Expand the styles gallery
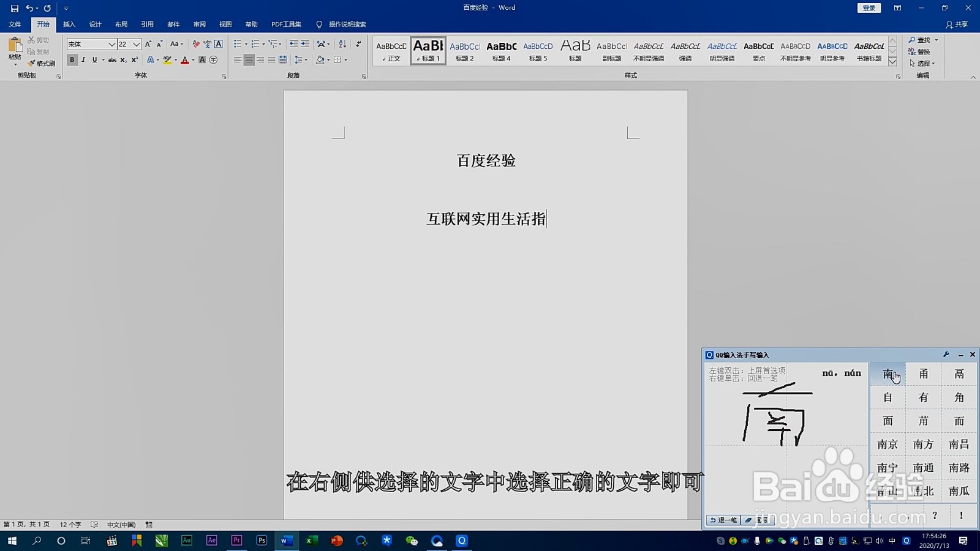This screenshot has height=551, width=980. (x=892, y=62)
